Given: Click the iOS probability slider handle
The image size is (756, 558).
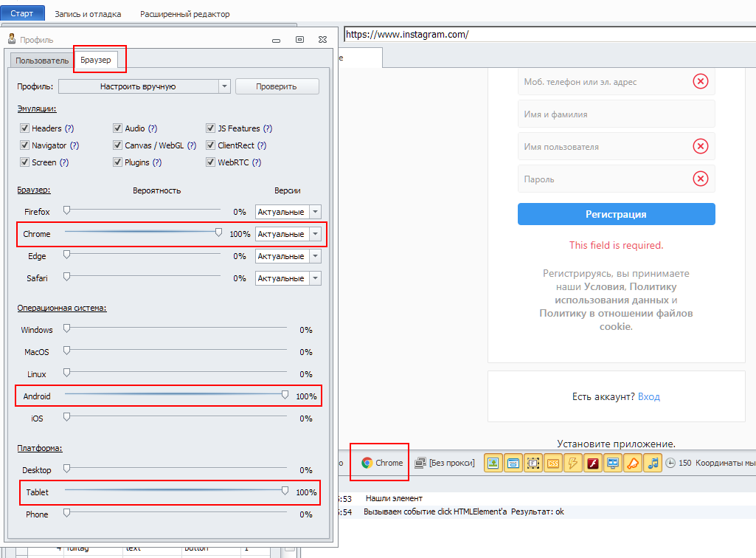Looking at the screenshot, I should pyautogui.click(x=67, y=417).
